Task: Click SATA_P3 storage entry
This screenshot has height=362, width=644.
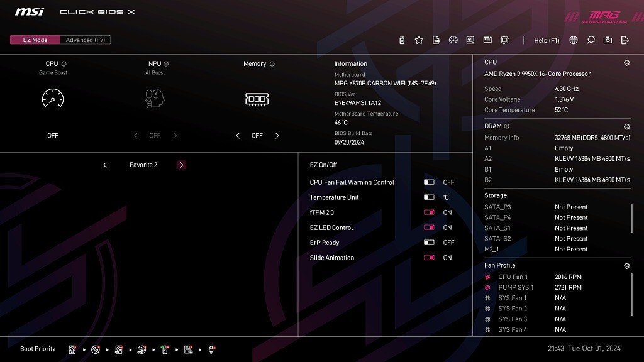Action: [x=536, y=207]
